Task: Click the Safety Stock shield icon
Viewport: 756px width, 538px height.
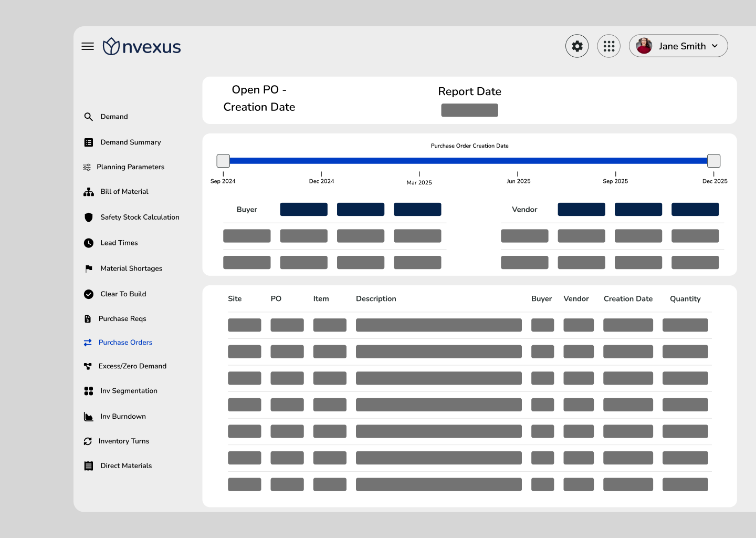Action: coord(89,217)
